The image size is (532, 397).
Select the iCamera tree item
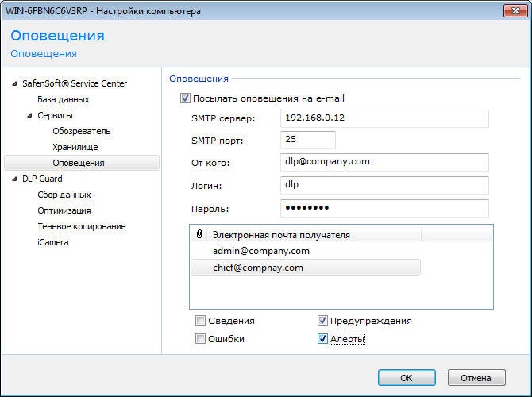tap(52, 242)
